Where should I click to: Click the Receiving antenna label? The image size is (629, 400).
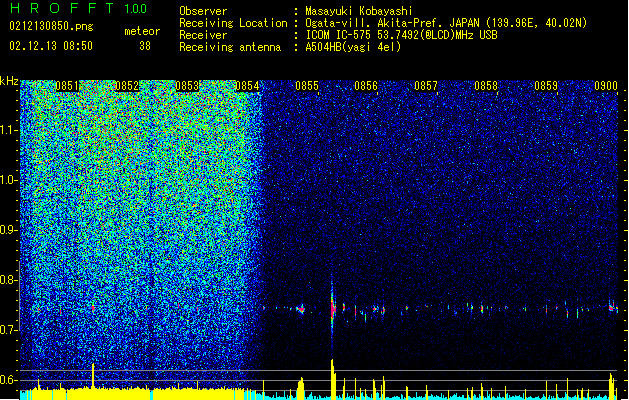pyautogui.click(x=230, y=47)
